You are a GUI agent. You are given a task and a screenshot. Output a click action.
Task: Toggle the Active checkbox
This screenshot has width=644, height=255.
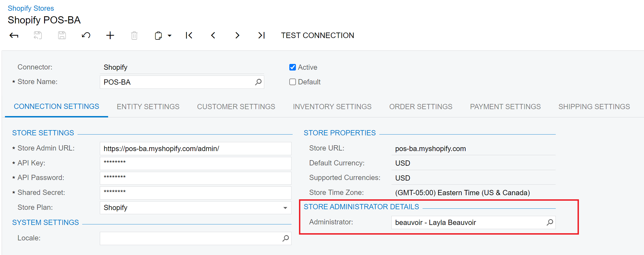(293, 67)
